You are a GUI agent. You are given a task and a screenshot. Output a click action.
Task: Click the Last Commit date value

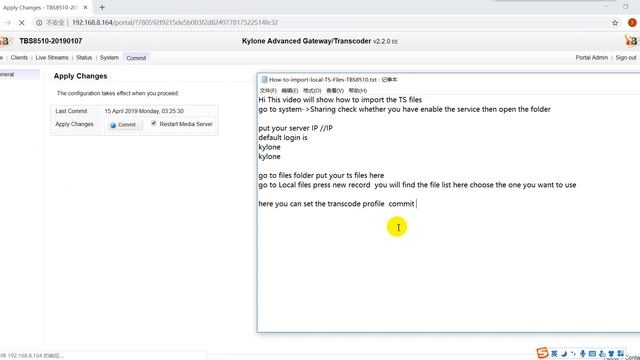(x=144, y=111)
